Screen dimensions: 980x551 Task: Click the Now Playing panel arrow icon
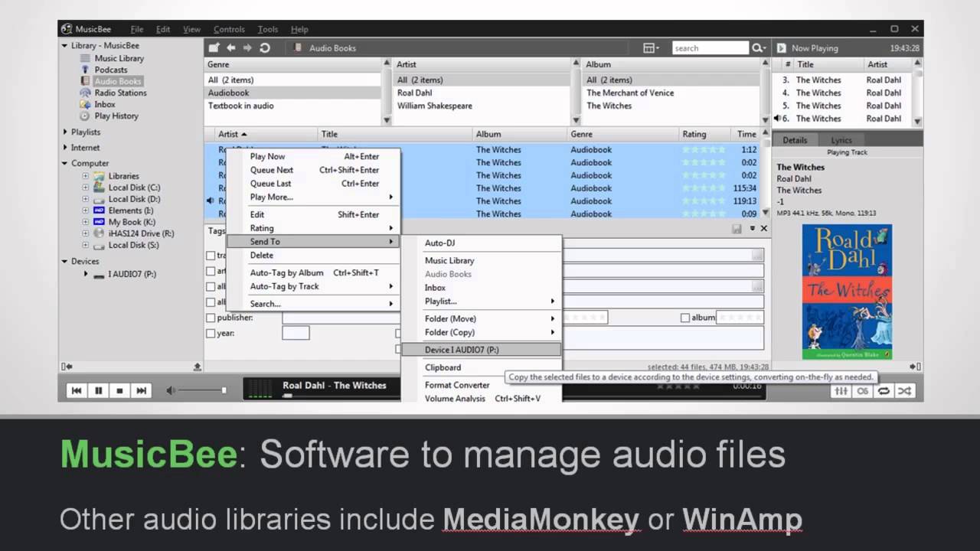click(782, 47)
